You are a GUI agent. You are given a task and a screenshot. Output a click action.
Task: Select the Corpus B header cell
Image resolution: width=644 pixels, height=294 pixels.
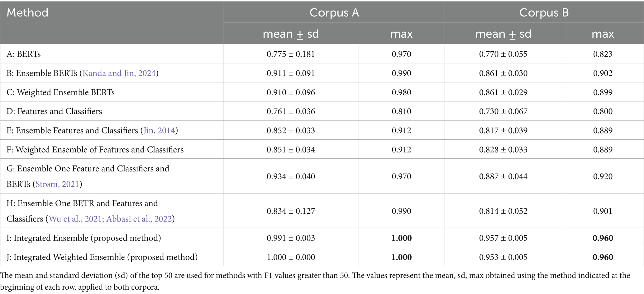[544, 13]
